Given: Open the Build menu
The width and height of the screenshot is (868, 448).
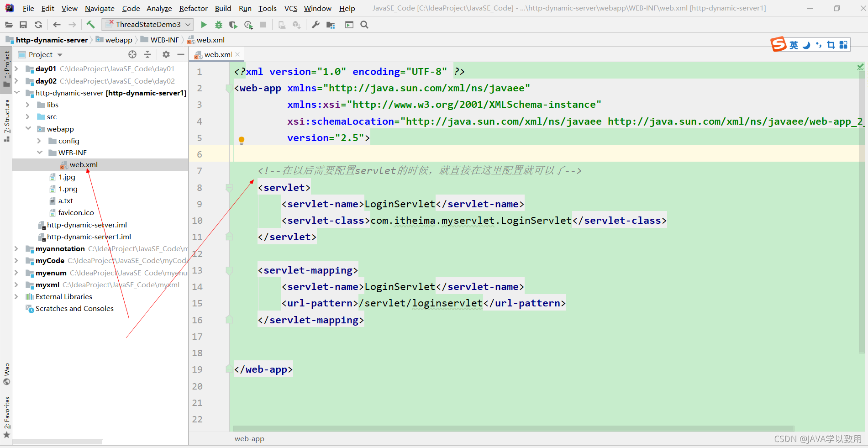Looking at the screenshot, I should (x=223, y=8).
